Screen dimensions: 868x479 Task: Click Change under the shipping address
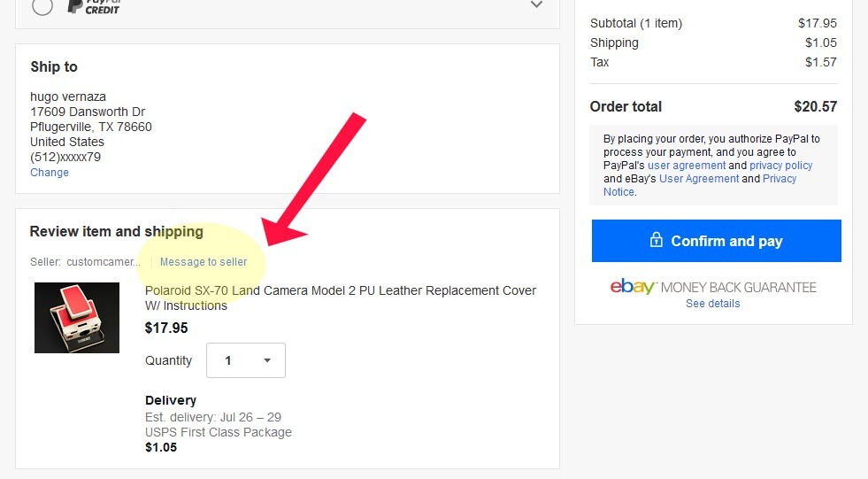click(x=50, y=173)
